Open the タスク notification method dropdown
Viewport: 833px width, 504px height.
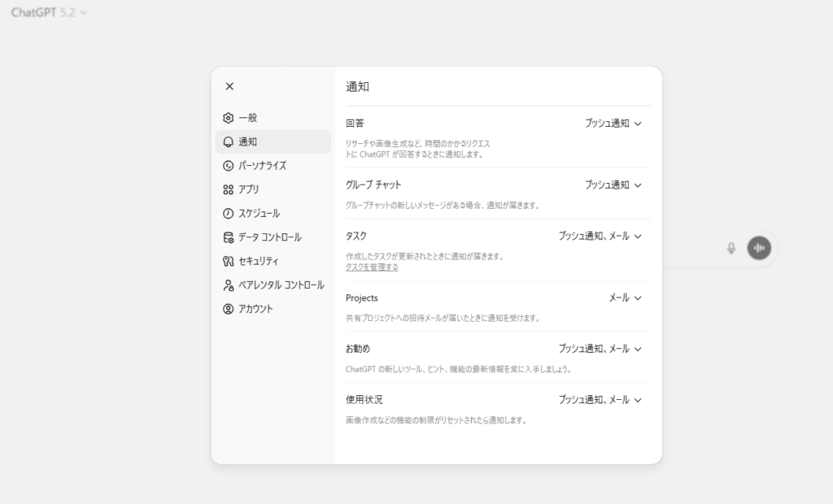(x=600, y=237)
